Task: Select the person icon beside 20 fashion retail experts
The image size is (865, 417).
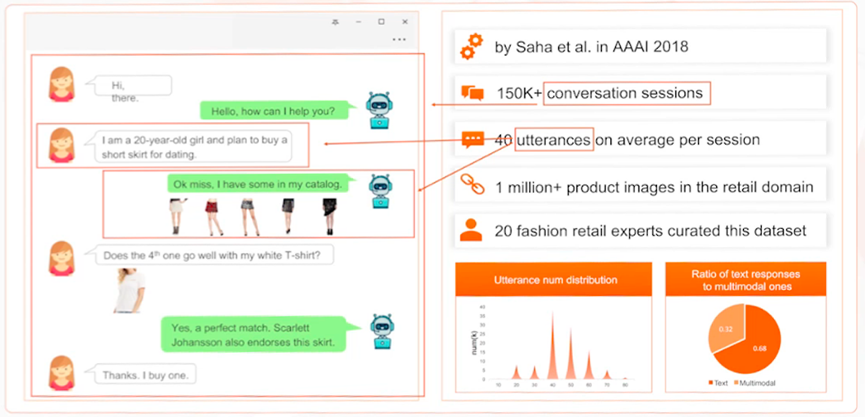Action: point(470,230)
